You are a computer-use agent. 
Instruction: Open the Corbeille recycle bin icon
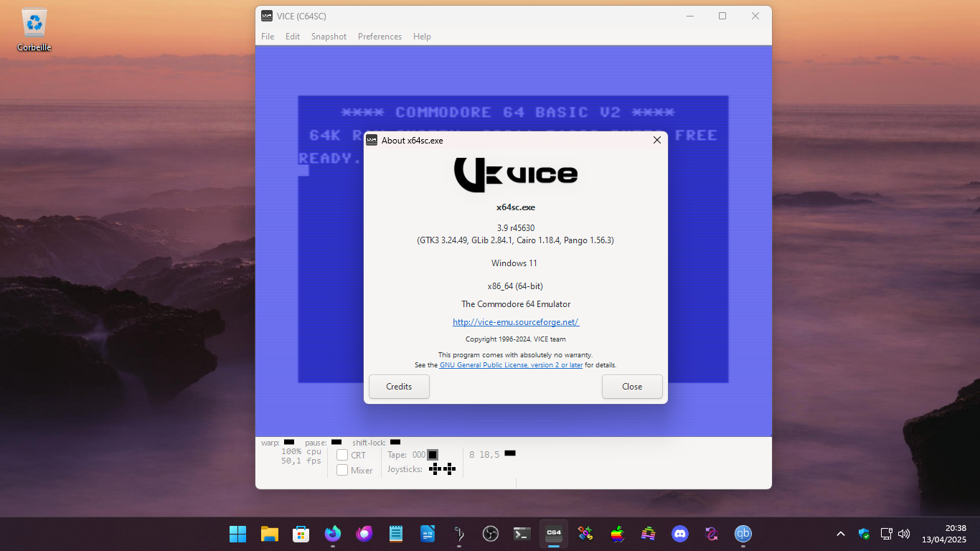34,29
